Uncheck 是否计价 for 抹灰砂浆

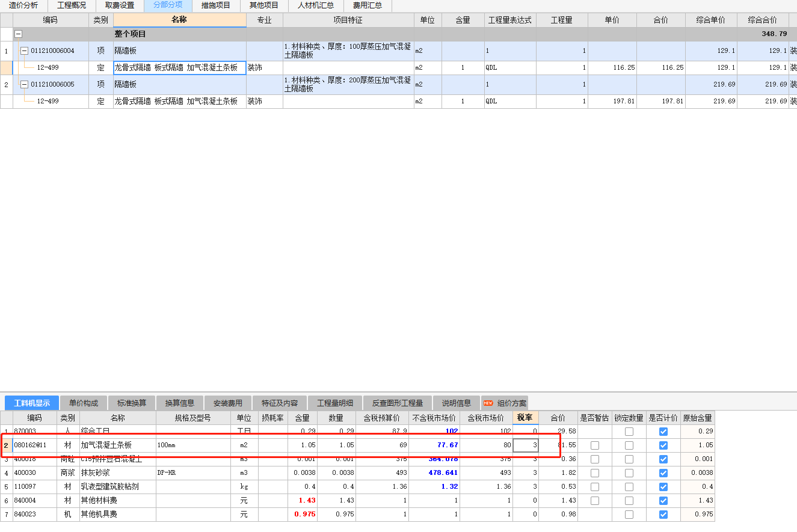point(663,473)
